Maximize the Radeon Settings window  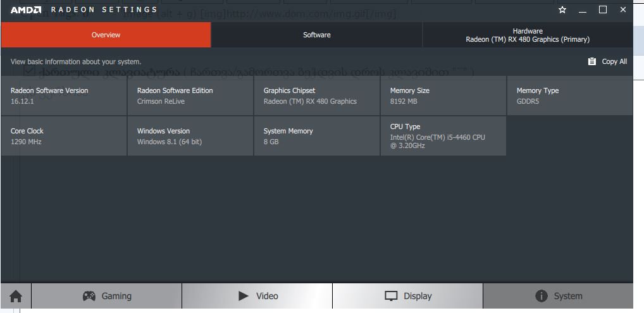click(602, 9)
